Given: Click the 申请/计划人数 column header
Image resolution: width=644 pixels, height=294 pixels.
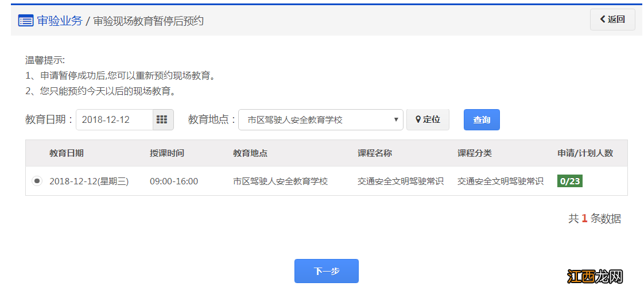Looking at the screenshot, I should [x=585, y=153].
